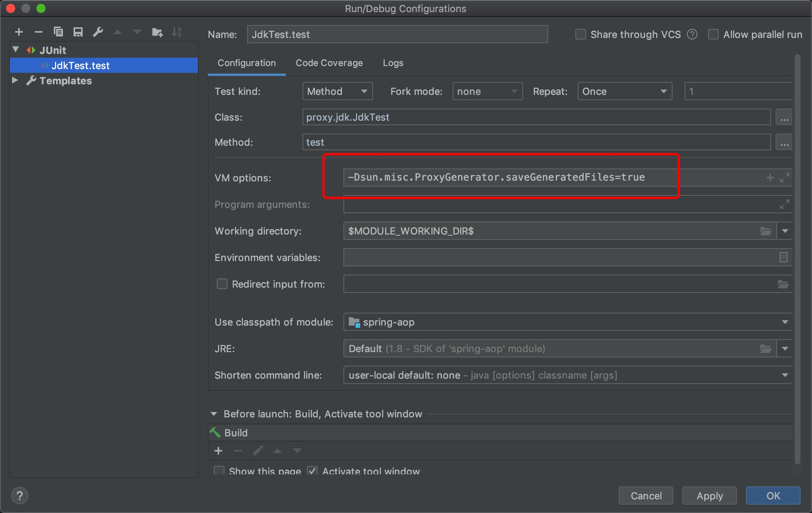This screenshot has width=812, height=513.
Task: Click the create new folder icon
Action: (157, 32)
